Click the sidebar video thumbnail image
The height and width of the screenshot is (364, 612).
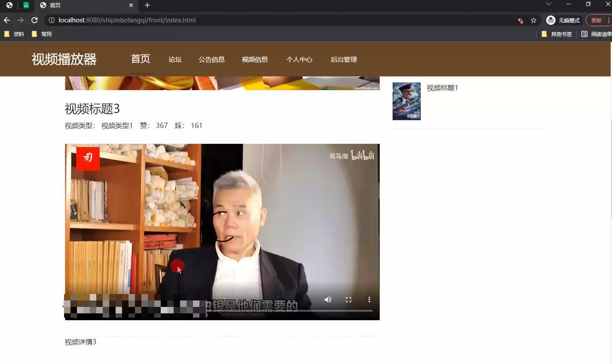[x=406, y=101]
